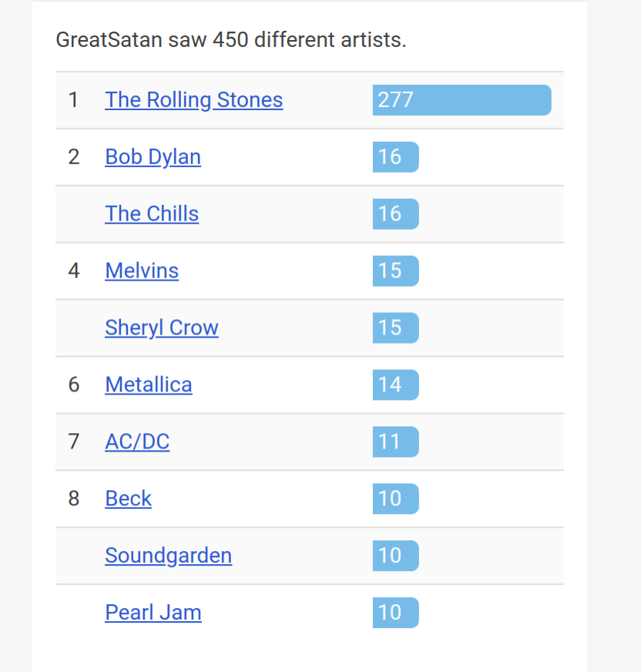The image size is (641, 672).
Task: Click Metallica's bar showing 14
Action: tap(395, 385)
